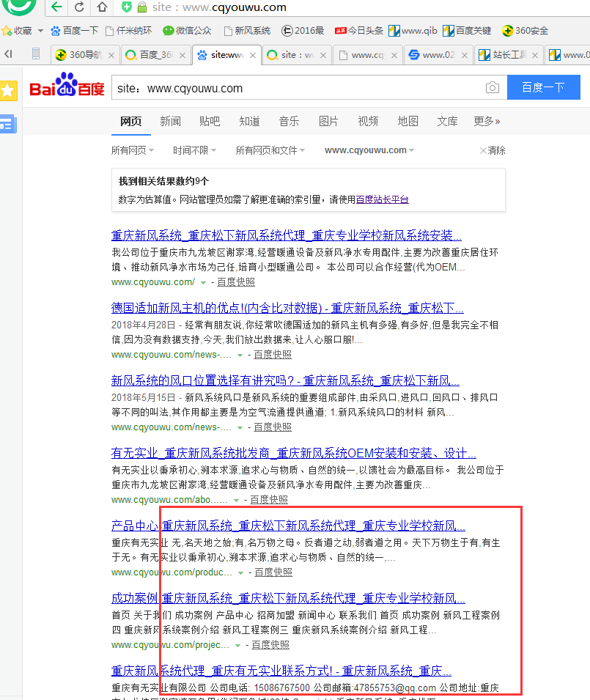Open image search with the camera icon
This screenshot has width=590, height=700.
(493, 87)
